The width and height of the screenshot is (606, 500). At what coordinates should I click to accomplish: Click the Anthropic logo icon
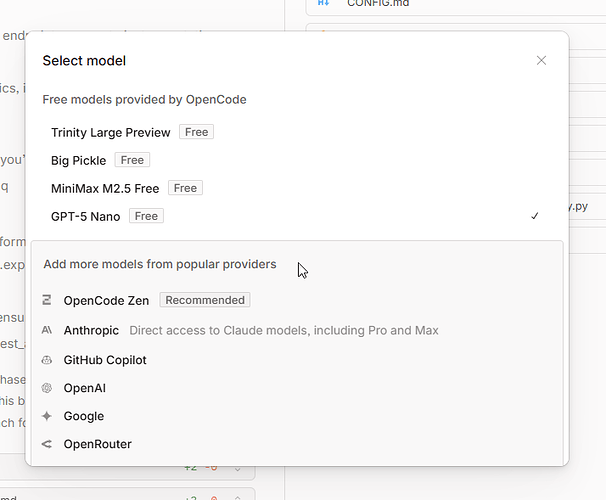pyautogui.click(x=47, y=330)
